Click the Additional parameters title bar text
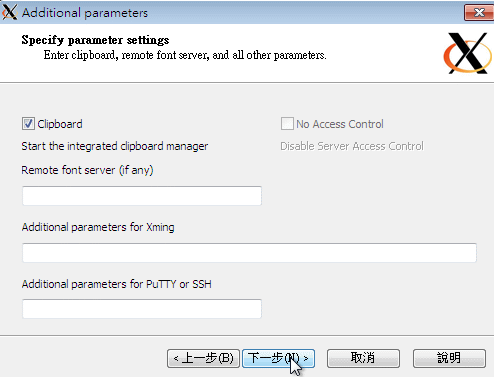 85,13
